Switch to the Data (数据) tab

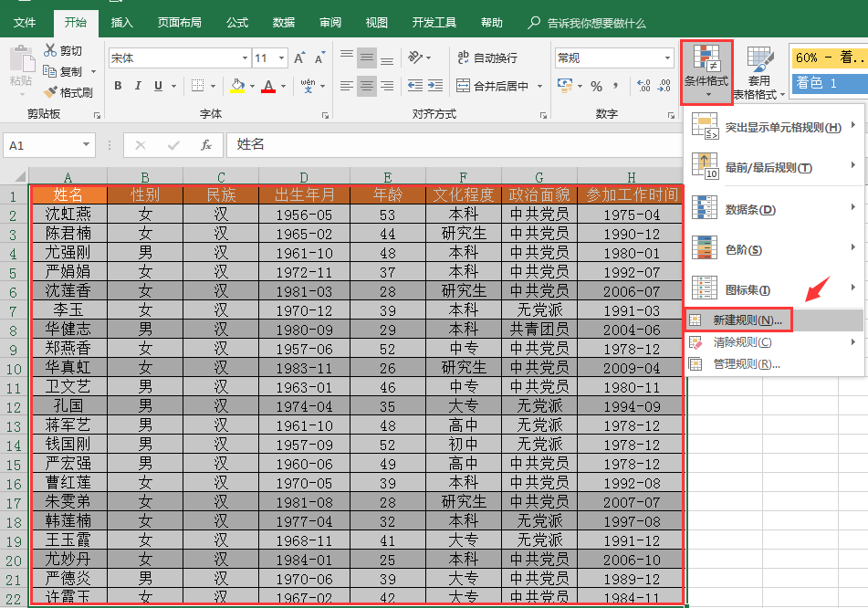284,23
